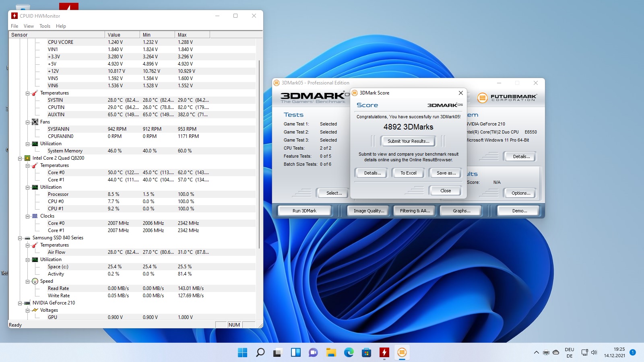Open Task View from the taskbar
Viewport: 644px width, 362px height.
(x=278, y=353)
